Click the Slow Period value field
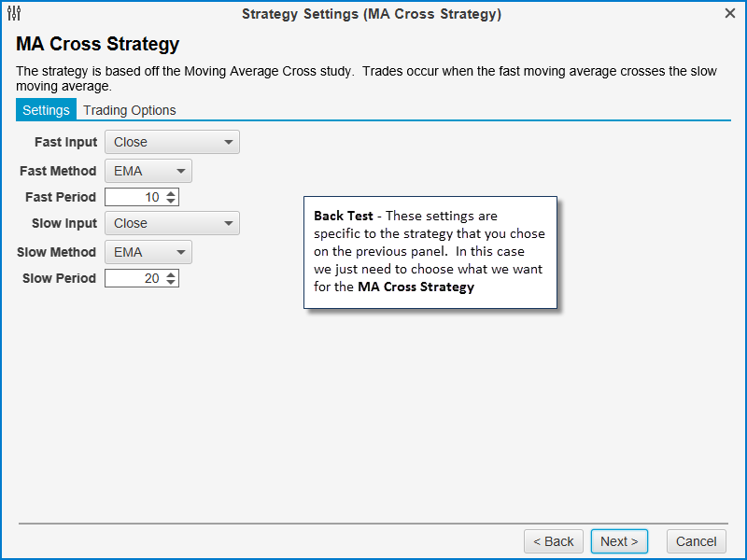This screenshot has height=560, width=747. (134, 278)
